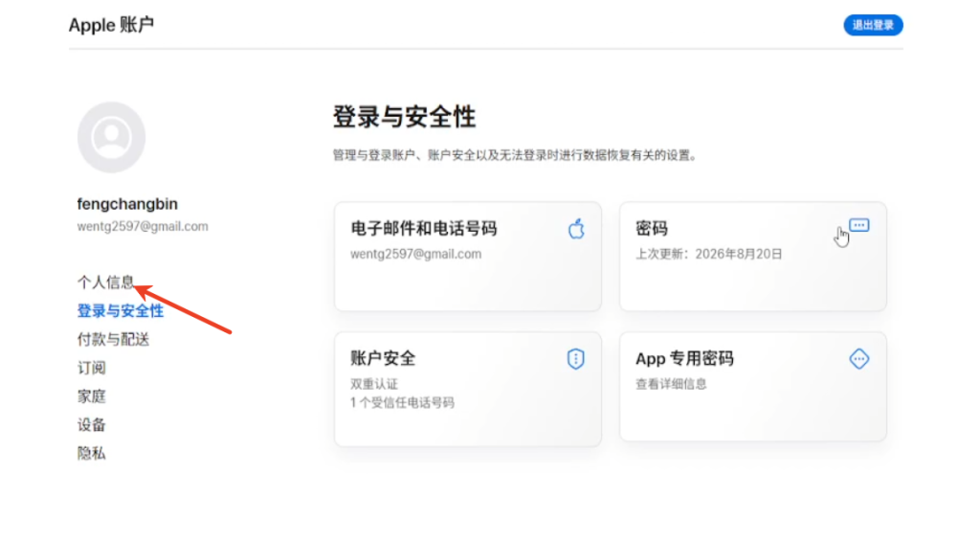Open the 隐私 sidebar item
This screenshot has height=541, width=980.
tap(91, 454)
